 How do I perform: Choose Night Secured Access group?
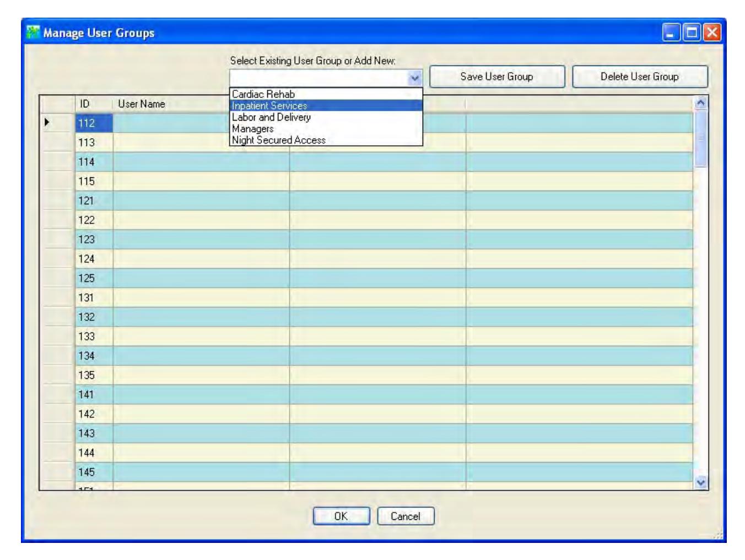coord(326,140)
